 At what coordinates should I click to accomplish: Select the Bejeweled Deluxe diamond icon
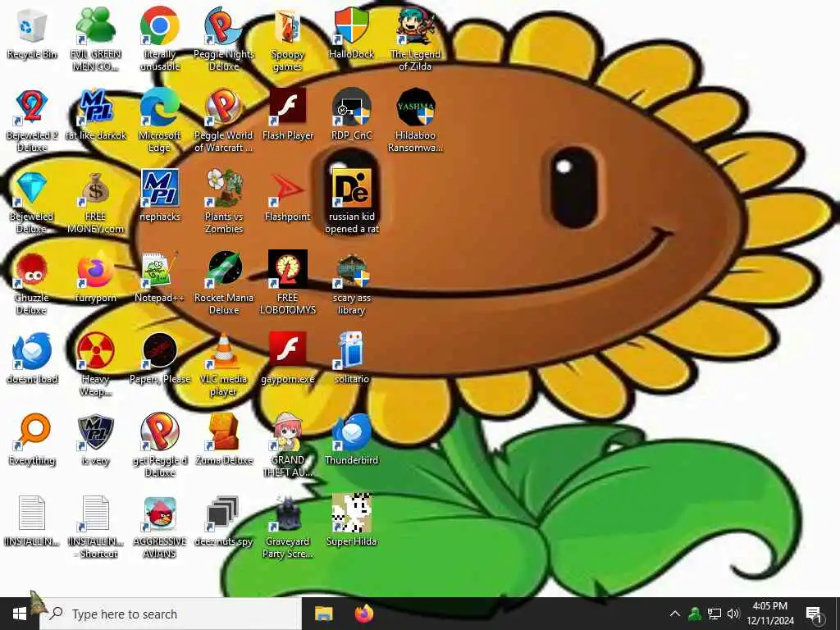[32, 188]
